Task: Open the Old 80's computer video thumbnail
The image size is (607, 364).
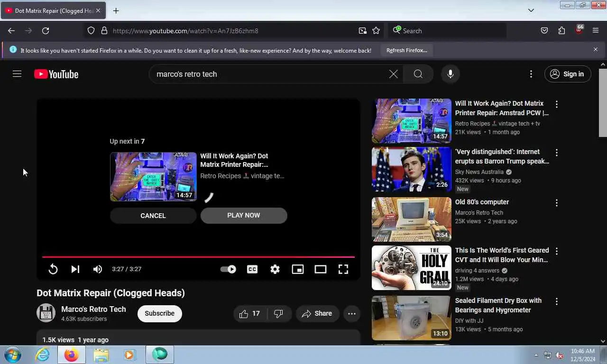Action: tap(412, 219)
